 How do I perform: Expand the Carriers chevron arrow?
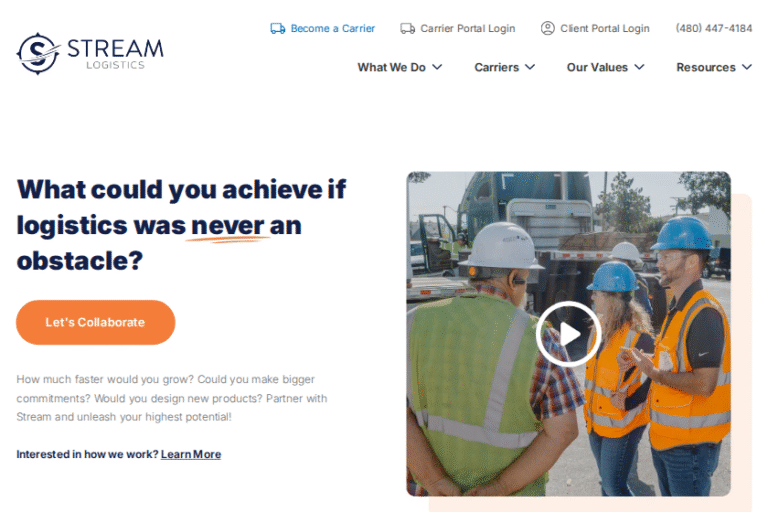(x=530, y=67)
